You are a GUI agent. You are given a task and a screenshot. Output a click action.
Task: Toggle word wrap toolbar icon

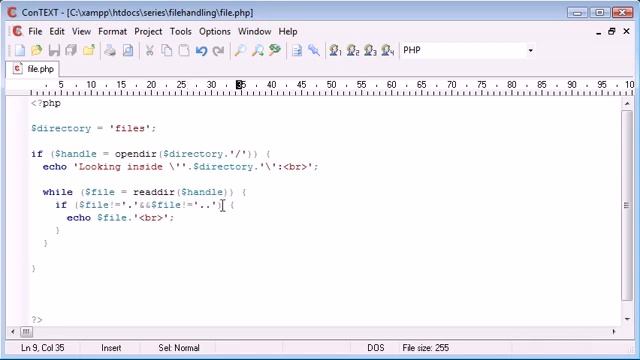297,51
